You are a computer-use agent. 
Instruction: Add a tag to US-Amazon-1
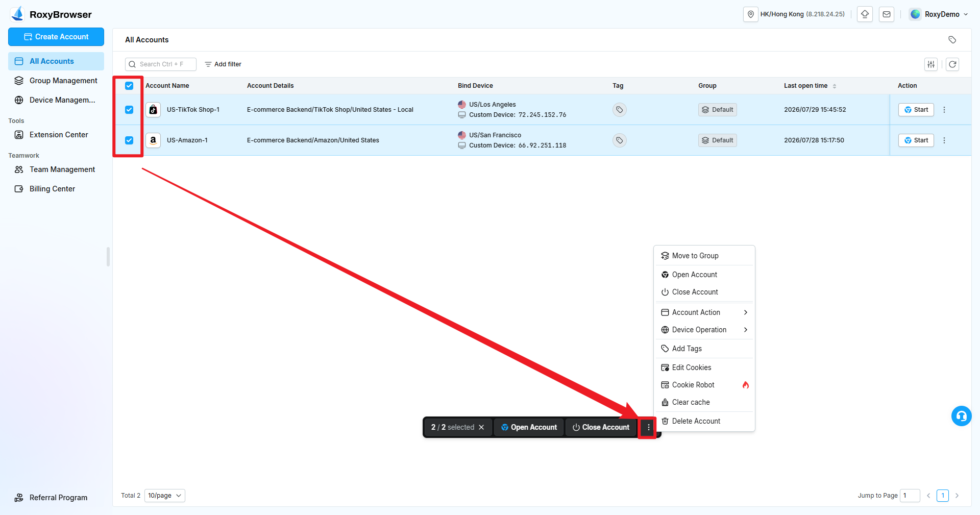click(619, 140)
